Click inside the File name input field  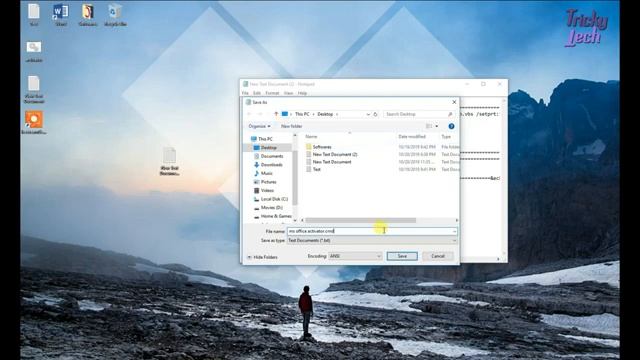coord(372,231)
